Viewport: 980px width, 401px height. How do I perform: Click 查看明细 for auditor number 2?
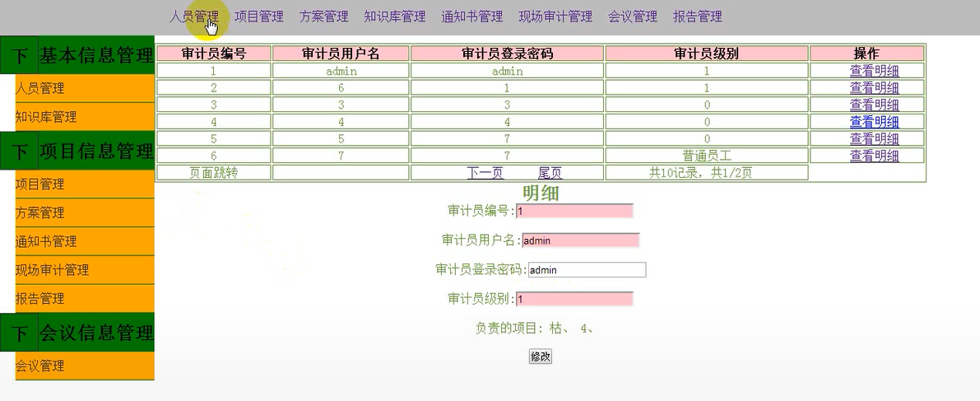875,87
